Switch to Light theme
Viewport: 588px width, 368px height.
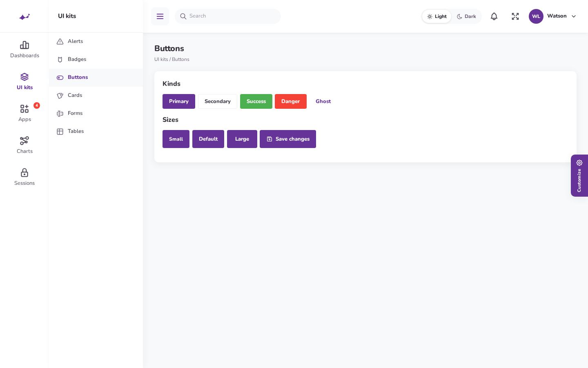click(437, 16)
